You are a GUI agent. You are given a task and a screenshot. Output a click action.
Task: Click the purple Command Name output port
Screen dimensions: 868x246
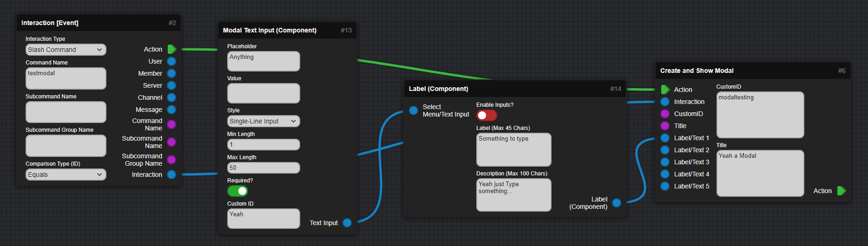pyautogui.click(x=171, y=124)
